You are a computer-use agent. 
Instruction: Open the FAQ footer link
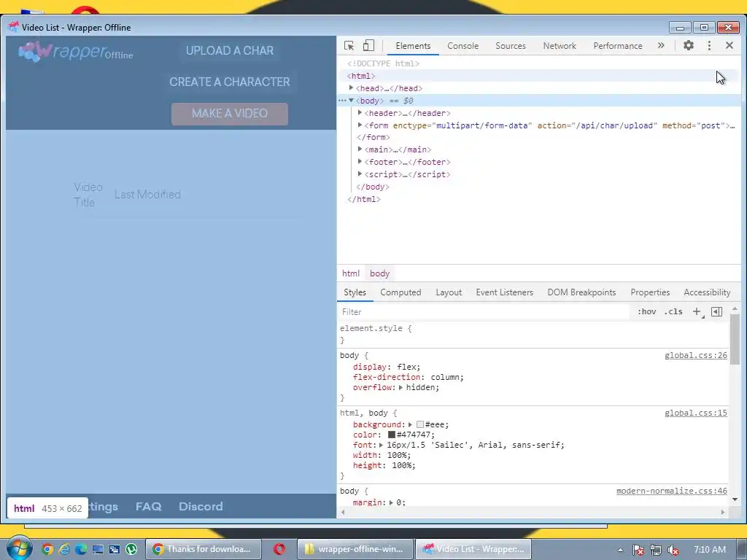coord(148,506)
